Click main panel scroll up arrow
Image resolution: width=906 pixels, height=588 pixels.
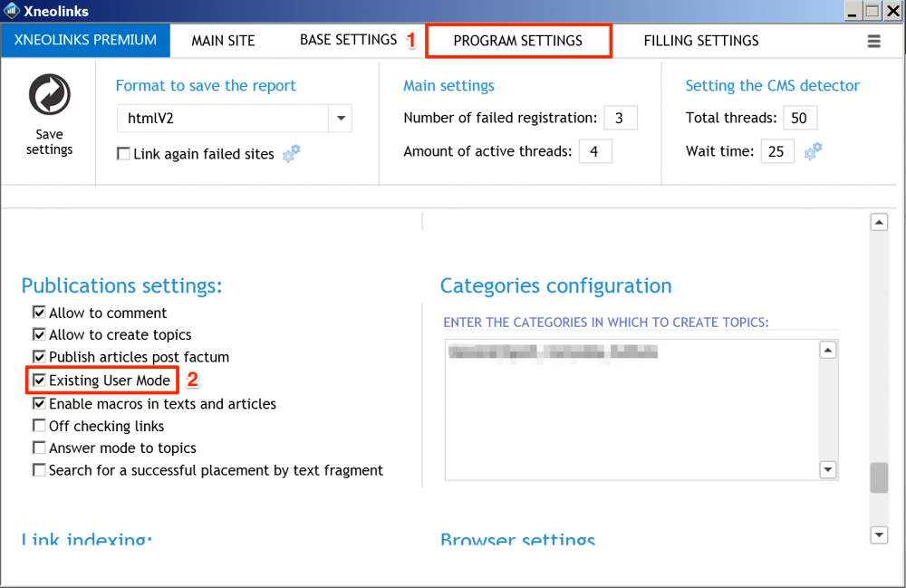coord(879,222)
